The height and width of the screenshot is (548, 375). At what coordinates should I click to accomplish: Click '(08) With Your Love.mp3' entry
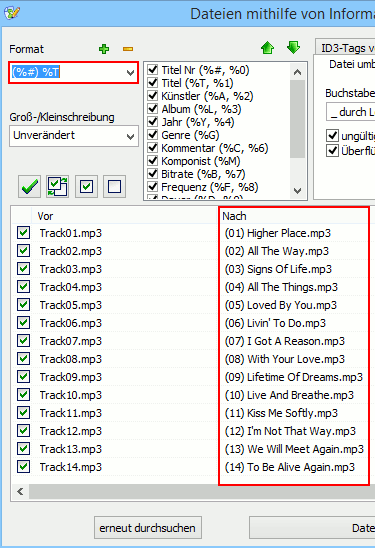coord(284,359)
